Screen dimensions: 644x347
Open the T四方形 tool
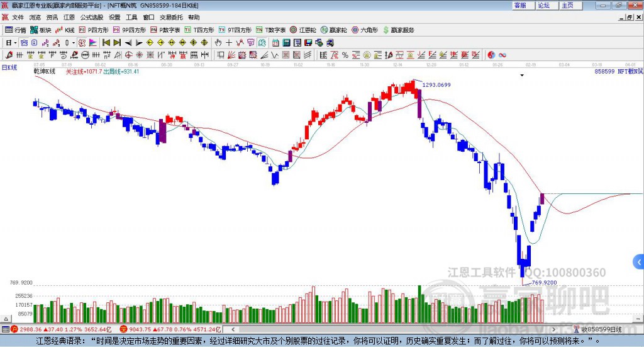[199, 30]
